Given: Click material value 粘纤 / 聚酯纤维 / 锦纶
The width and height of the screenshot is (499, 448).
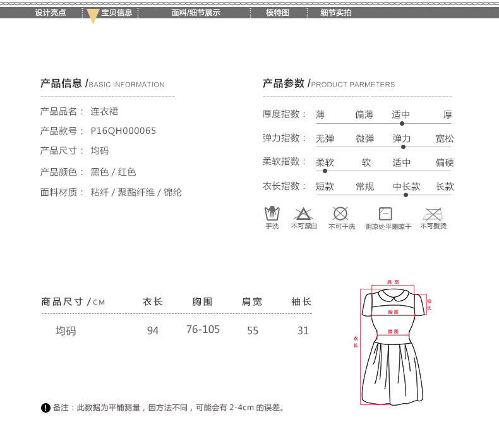Looking at the screenshot, I should (x=136, y=192).
